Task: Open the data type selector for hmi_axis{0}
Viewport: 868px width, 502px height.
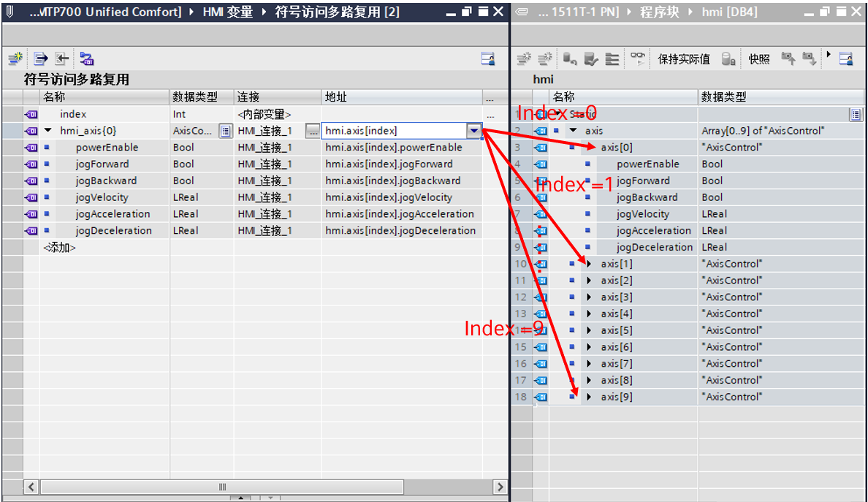Action: (x=226, y=131)
